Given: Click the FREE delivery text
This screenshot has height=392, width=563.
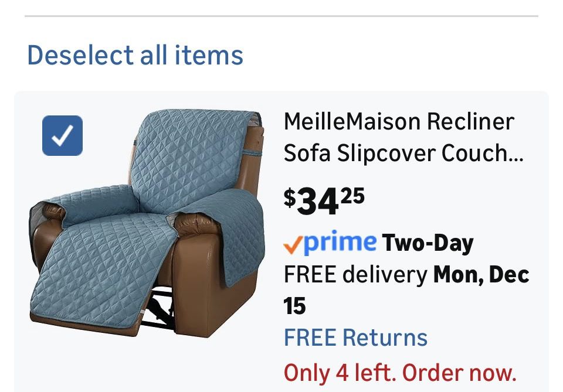Looking at the screenshot, I should click(355, 274).
